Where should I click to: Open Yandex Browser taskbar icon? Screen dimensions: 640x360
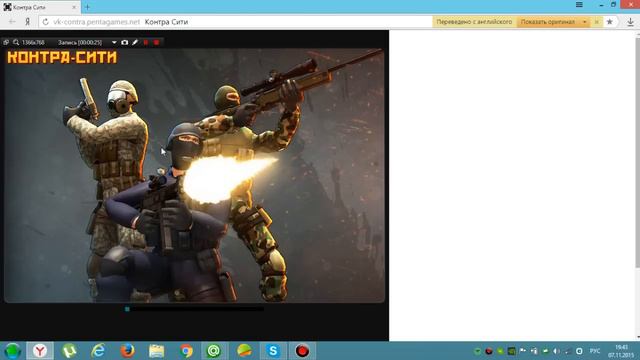40,351
